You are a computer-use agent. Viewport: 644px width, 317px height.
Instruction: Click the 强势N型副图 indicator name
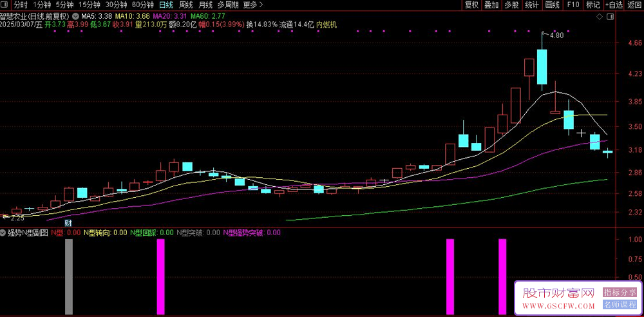pyautogui.click(x=28, y=233)
